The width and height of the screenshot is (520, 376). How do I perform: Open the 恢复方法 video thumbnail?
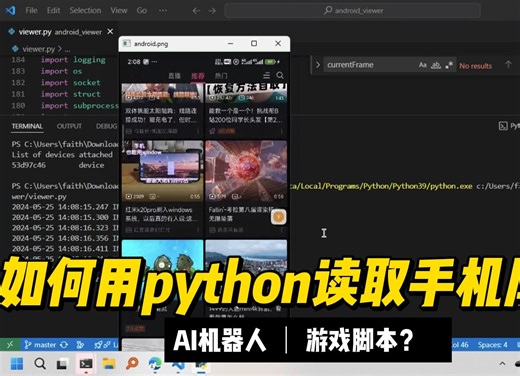pyautogui.click(x=246, y=93)
